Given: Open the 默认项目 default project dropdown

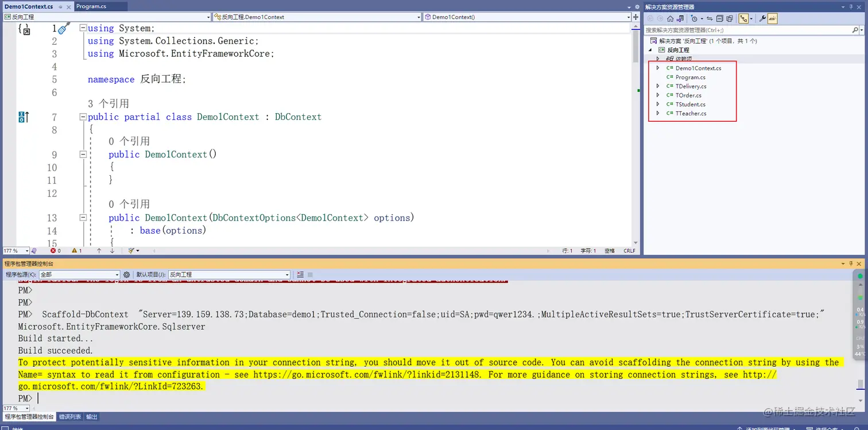Looking at the screenshot, I should 228,275.
